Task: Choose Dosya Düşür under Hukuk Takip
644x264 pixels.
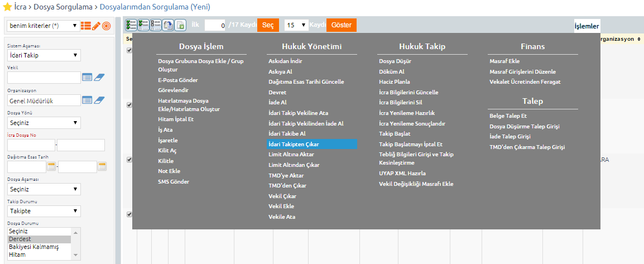Action: (x=395, y=61)
